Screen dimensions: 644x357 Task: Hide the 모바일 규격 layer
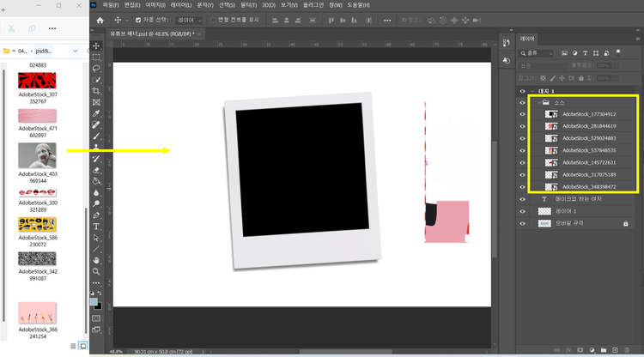point(522,224)
